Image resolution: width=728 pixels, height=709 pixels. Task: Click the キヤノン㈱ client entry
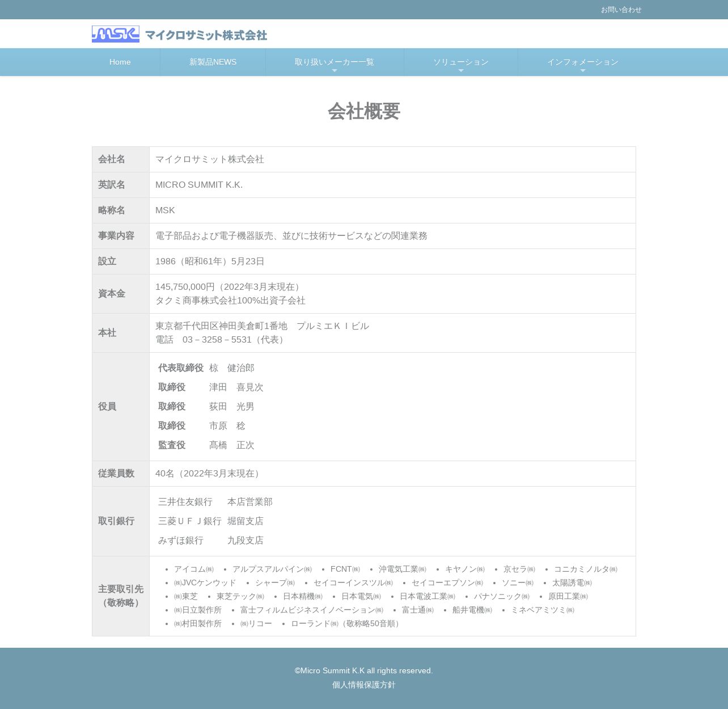pos(465,569)
